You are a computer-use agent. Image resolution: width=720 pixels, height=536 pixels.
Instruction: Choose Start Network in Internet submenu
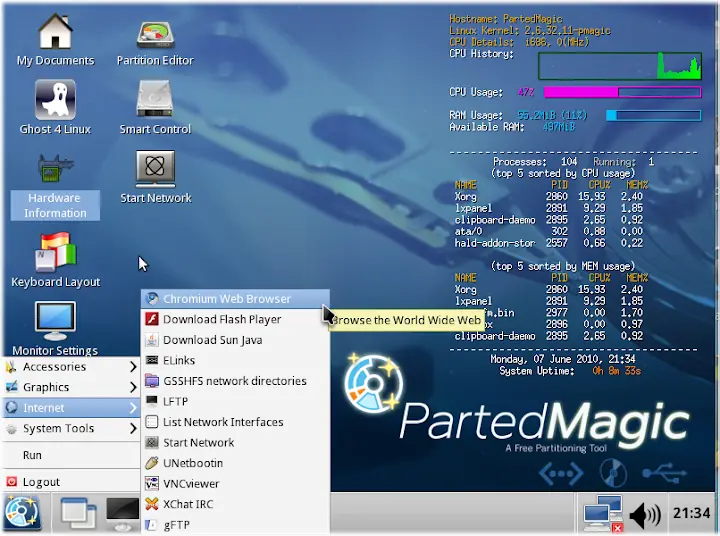point(235,443)
